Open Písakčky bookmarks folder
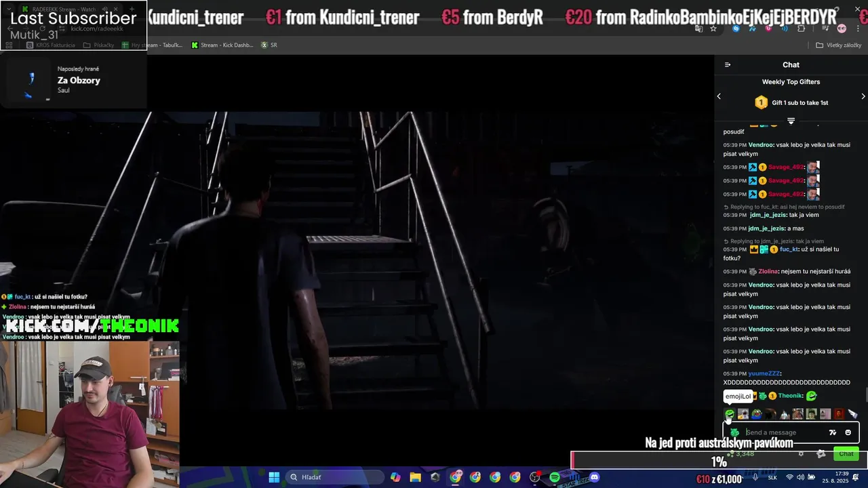 (99, 45)
